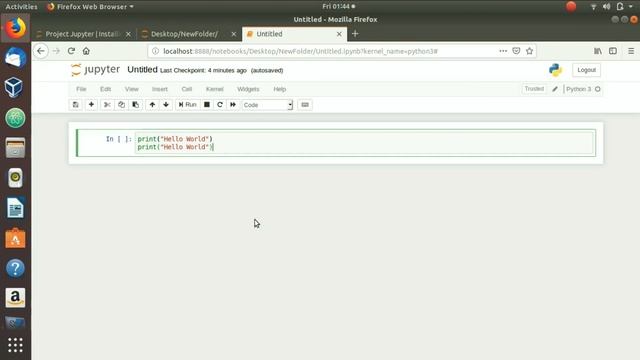Paste cells below icon
The width and height of the screenshot is (640, 360).
click(x=136, y=105)
